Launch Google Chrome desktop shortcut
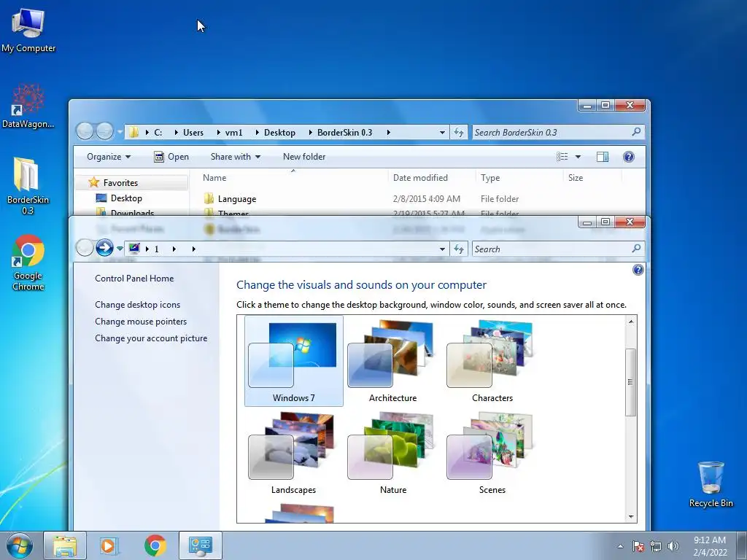Image resolution: width=747 pixels, height=560 pixels. pos(28,262)
